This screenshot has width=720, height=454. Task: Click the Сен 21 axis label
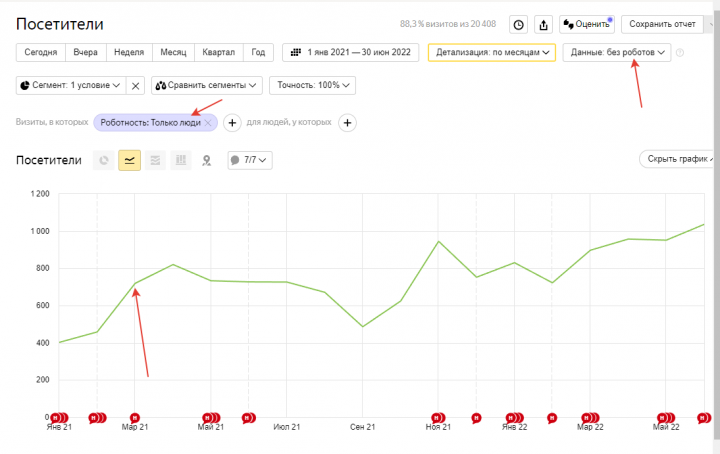pos(362,427)
